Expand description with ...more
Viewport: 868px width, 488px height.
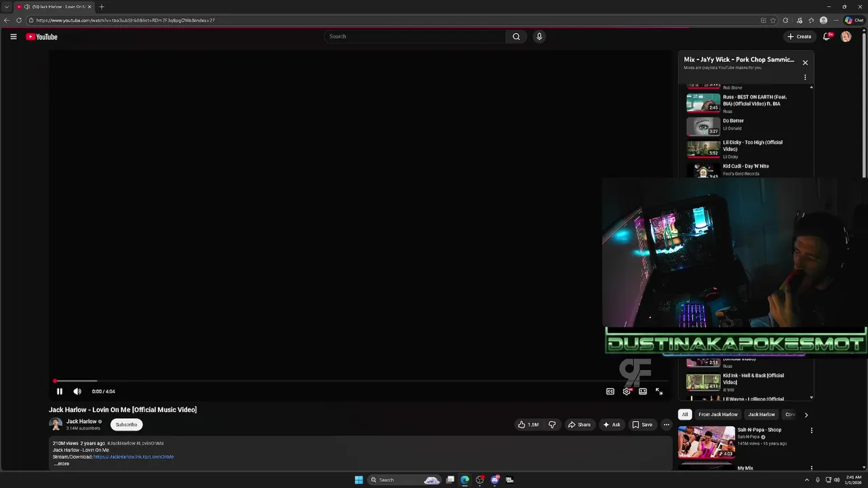point(61,464)
